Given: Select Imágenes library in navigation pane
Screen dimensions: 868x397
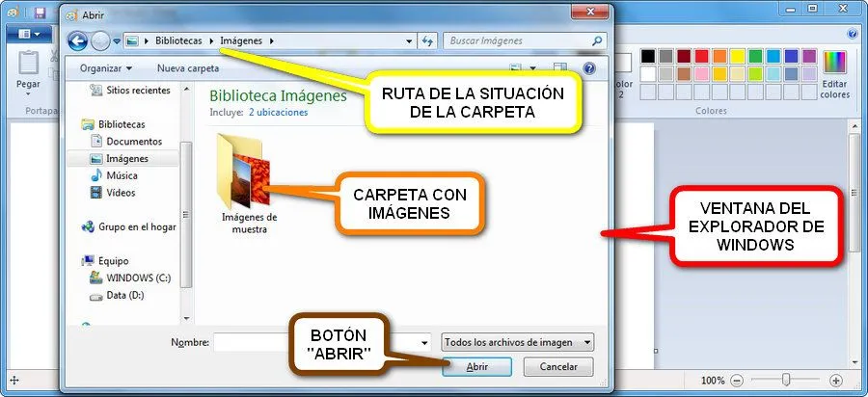Looking at the screenshot, I should (122, 159).
